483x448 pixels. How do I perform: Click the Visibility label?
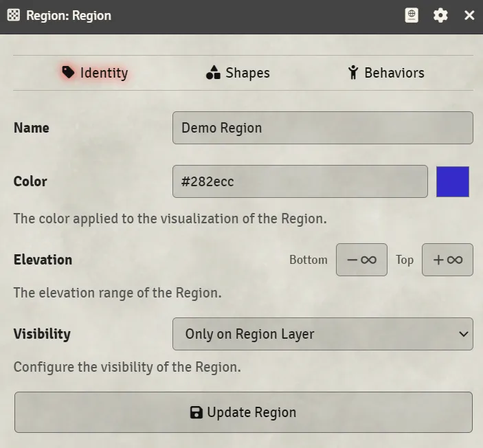point(42,334)
